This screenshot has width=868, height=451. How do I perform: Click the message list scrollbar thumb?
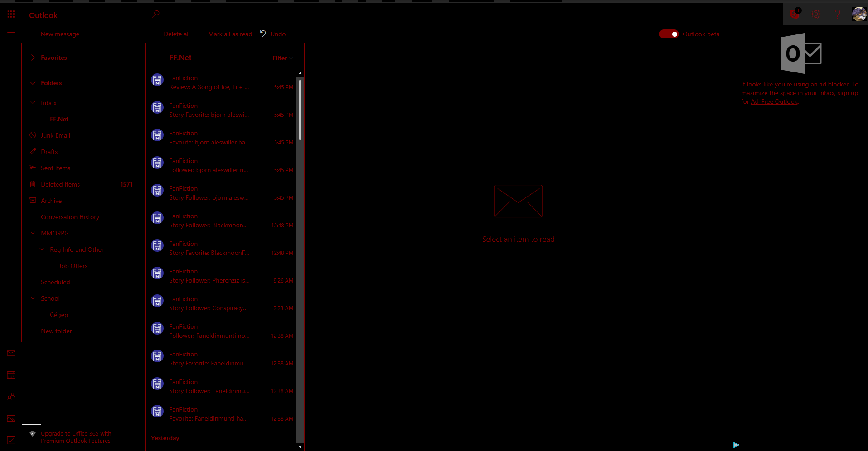[300, 110]
